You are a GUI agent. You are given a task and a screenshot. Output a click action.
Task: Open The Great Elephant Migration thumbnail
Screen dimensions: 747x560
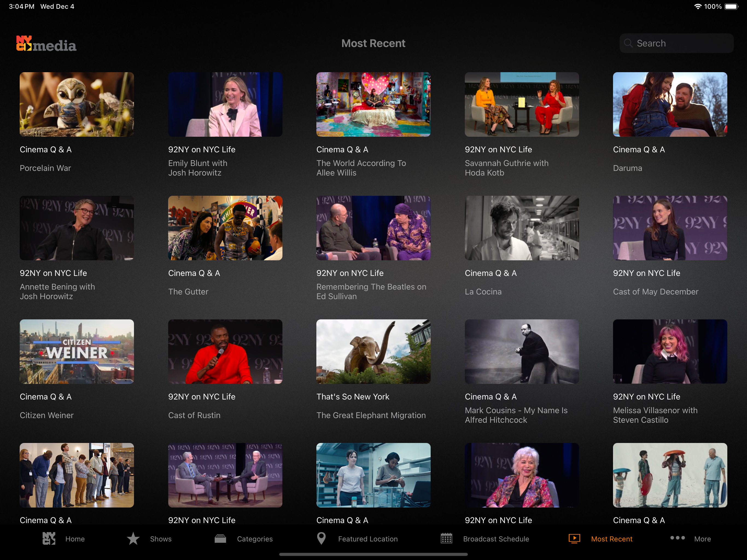point(373,352)
